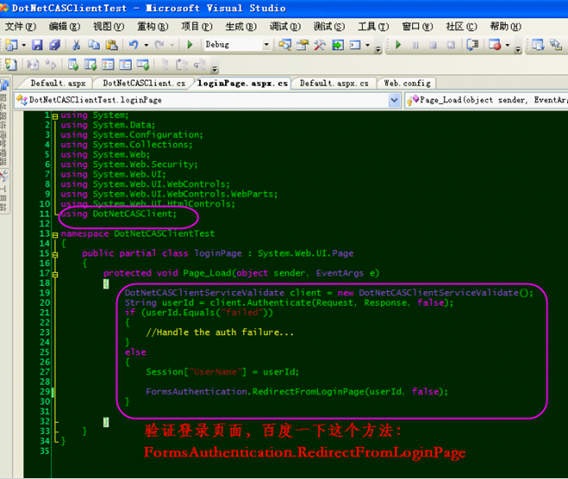Switch to the DotNetCASClient.cs tab
The height and width of the screenshot is (479, 568).
pyautogui.click(x=144, y=83)
